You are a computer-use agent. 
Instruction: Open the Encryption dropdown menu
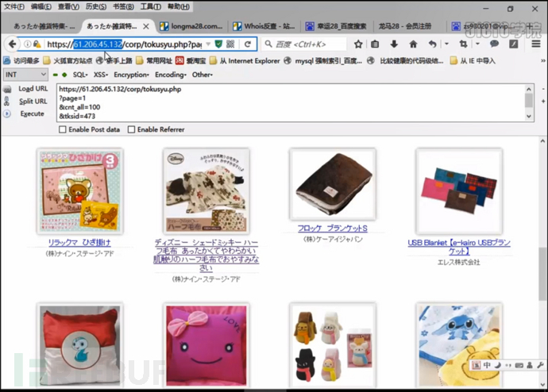[x=131, y=75]
